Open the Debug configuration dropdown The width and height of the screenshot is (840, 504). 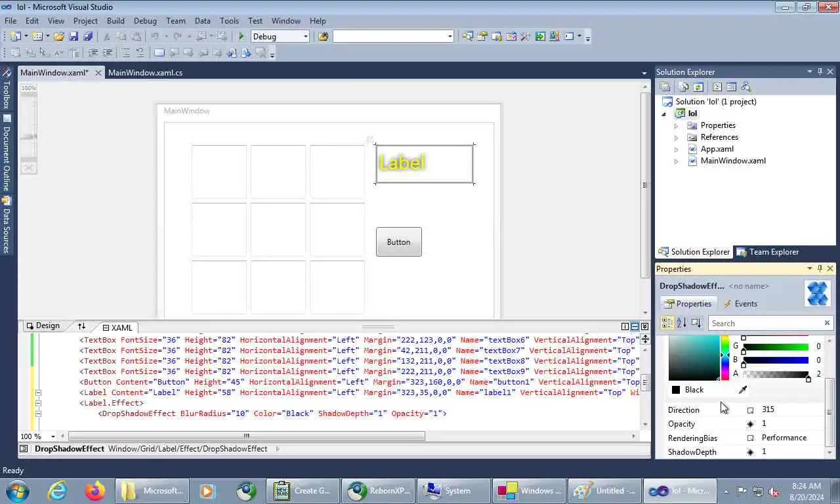pyautogui.click(x=305, y=37)
